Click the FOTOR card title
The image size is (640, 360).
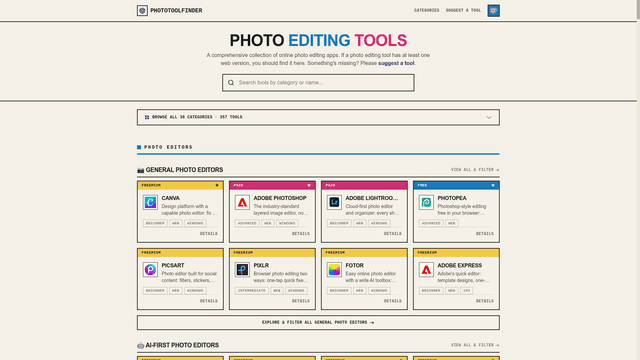click(x=355, y=266)
